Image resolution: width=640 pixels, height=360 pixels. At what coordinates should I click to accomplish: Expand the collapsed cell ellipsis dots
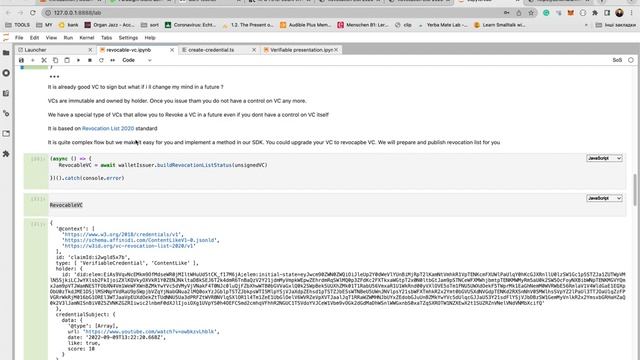[x=54, y=76]
